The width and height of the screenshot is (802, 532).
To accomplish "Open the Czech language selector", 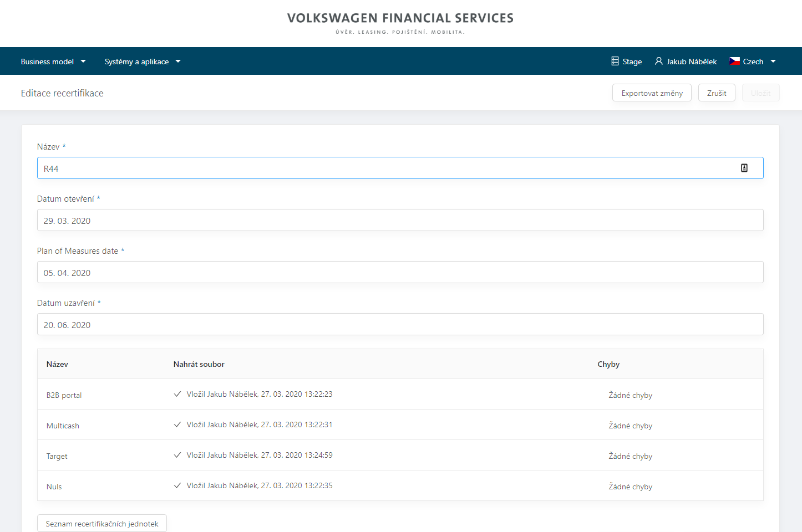I will 753,61.
